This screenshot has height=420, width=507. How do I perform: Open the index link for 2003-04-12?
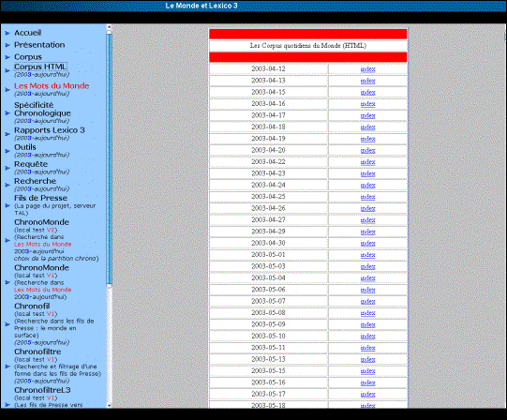tap(367, 69)
